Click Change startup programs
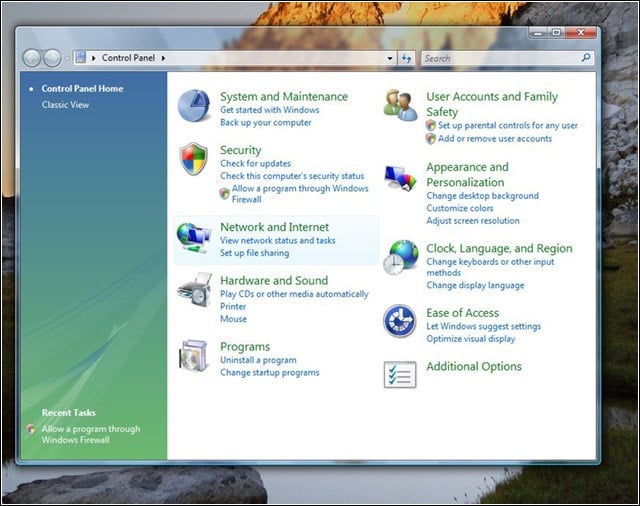Screen dimensions: 640x506 pos(270,373)
